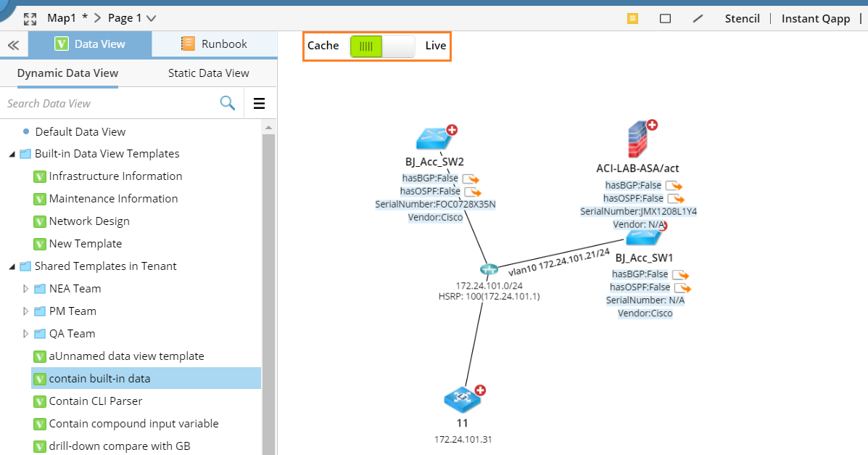The width and height of the screenshot is (868, 455).
Task: Click the template list scrollbar
Action: tap(268, 294)
